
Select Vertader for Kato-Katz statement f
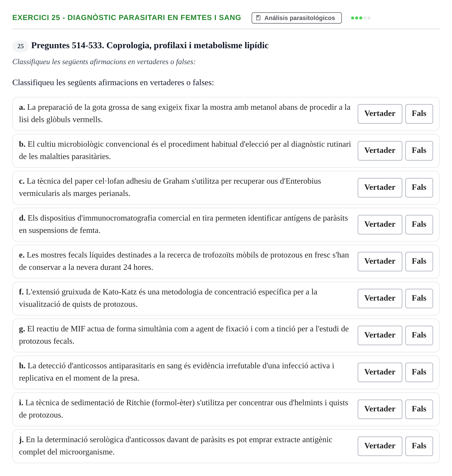pos(380,299)
